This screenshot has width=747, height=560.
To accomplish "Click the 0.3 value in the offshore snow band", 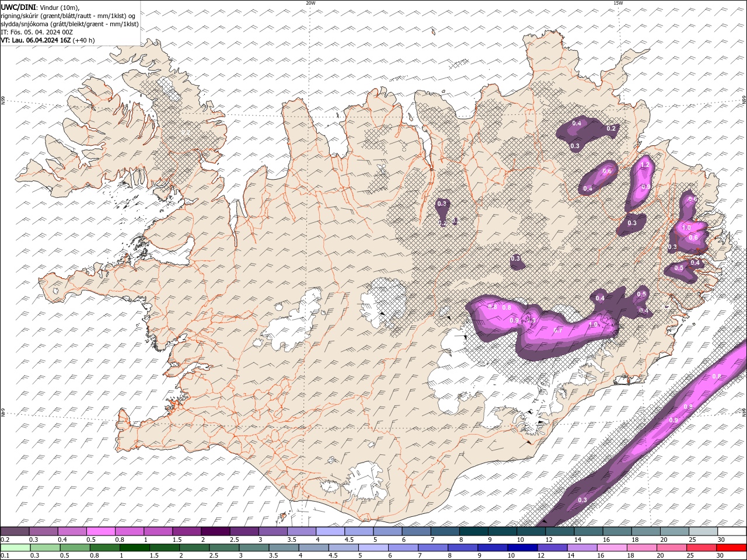I will [x=582, y=501].
